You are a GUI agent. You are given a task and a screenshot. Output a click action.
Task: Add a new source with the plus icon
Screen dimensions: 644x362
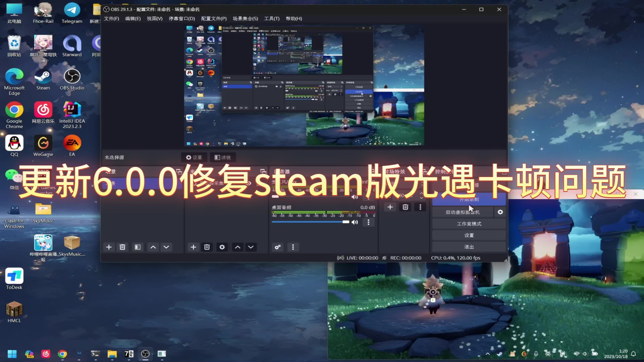click(193, 247)
